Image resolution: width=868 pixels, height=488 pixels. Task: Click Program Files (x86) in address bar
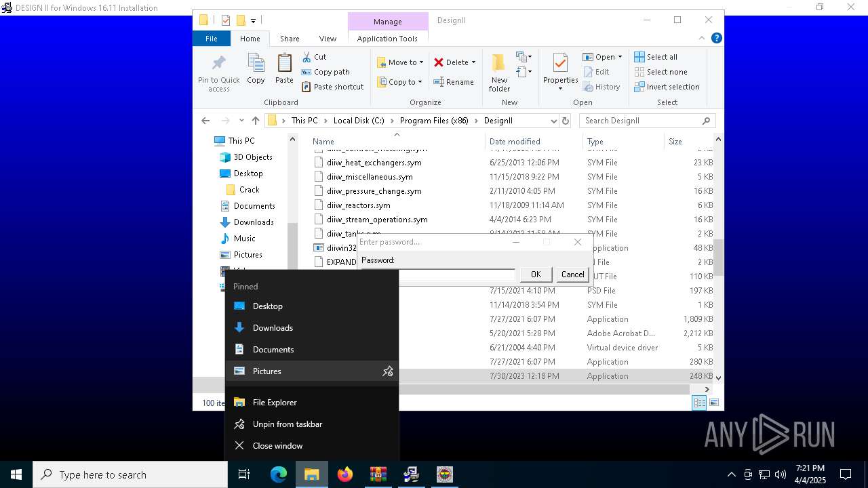coord(434,121)
